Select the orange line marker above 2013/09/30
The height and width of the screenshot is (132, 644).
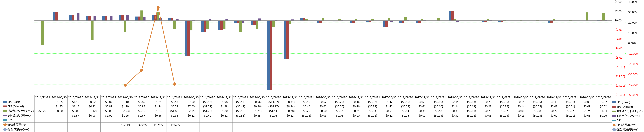tap(141, 70)
